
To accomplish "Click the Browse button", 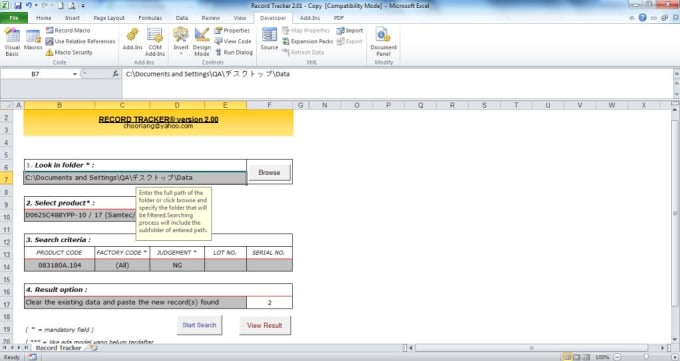I will click(x=269, y=172).
